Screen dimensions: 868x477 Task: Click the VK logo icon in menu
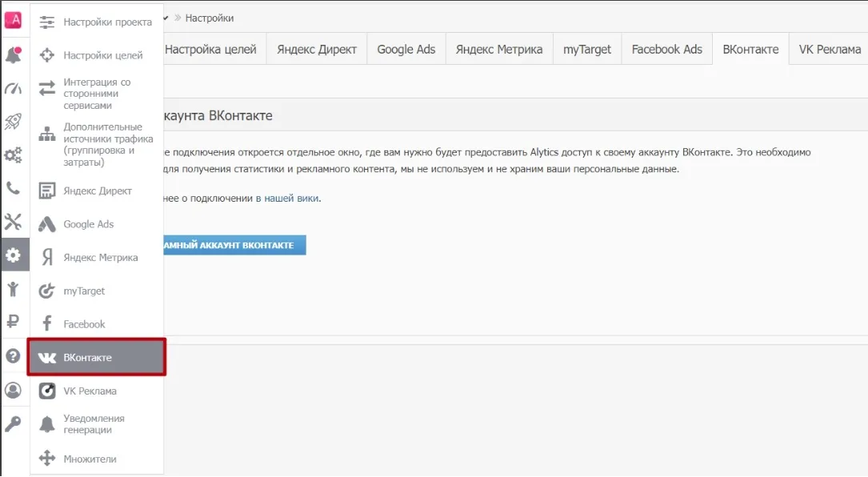coord(47,358)
